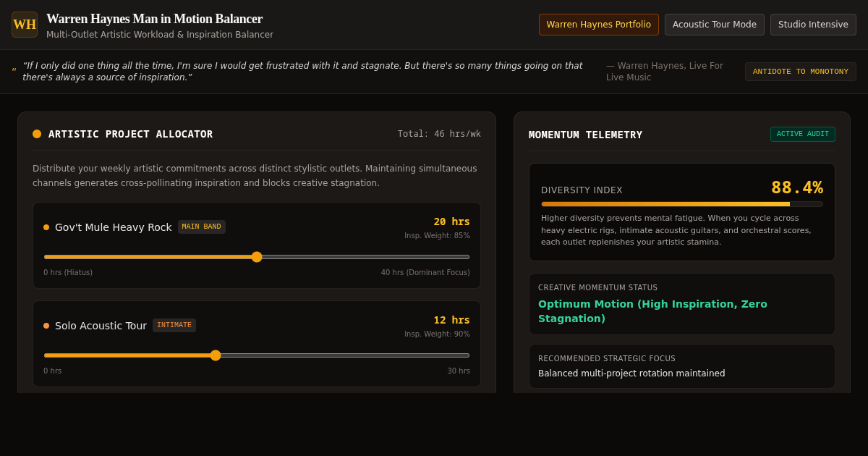The width and height of the screenshot is (868, 456).
Task: Click the Diversity Index progress bar
Action: coord(682,204)
